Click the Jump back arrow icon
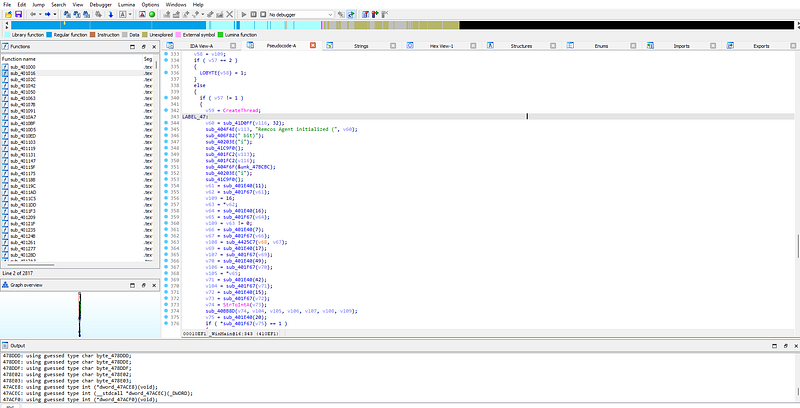Image resolution: width=800 pixels, height=408 pixels. [x=33, y=14]
